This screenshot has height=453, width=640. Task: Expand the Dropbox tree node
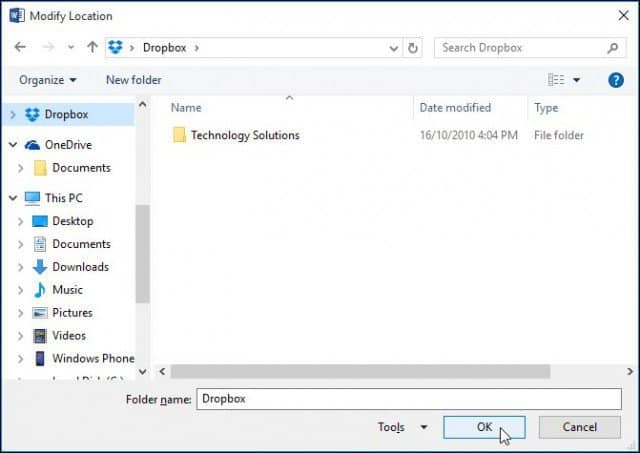click(x=13, y=115)
